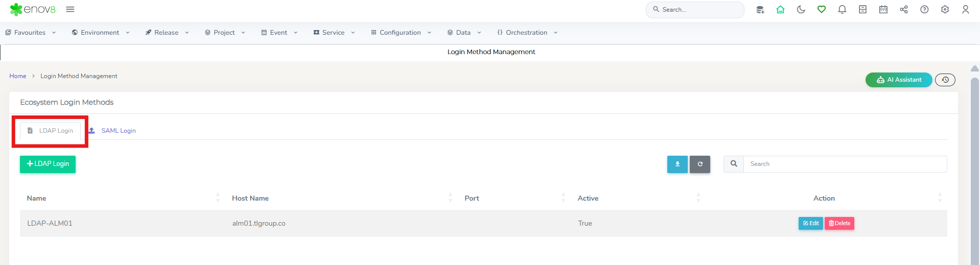Open the notifications bell
This screenshot has height=265, width=980.
point(842,9)
